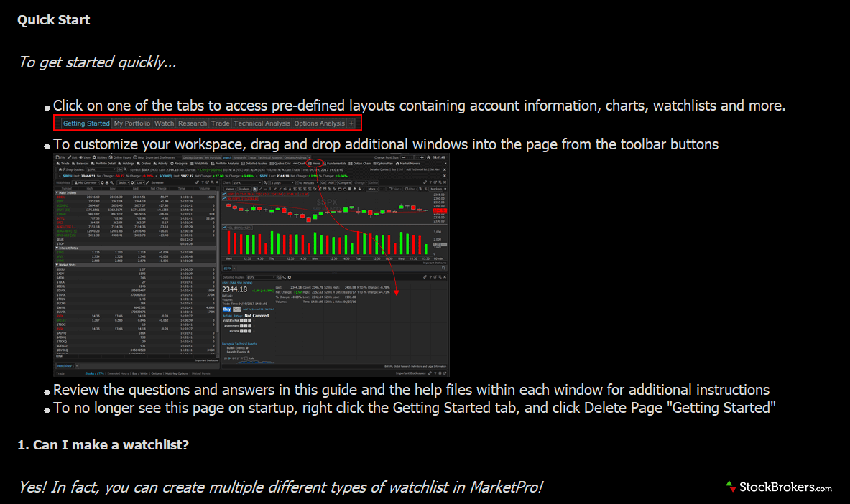Open the Watchlists toolbar button

[x=198, y=163]
